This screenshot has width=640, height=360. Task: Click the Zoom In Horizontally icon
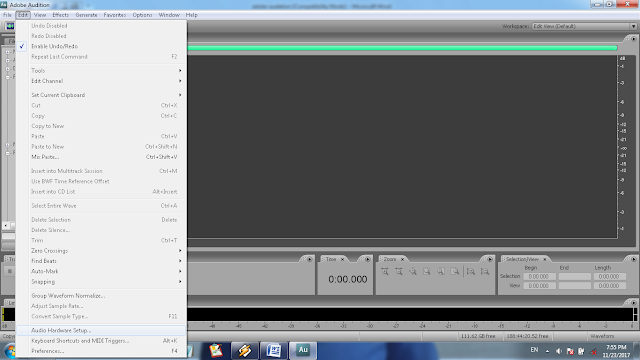click(385, 271)
